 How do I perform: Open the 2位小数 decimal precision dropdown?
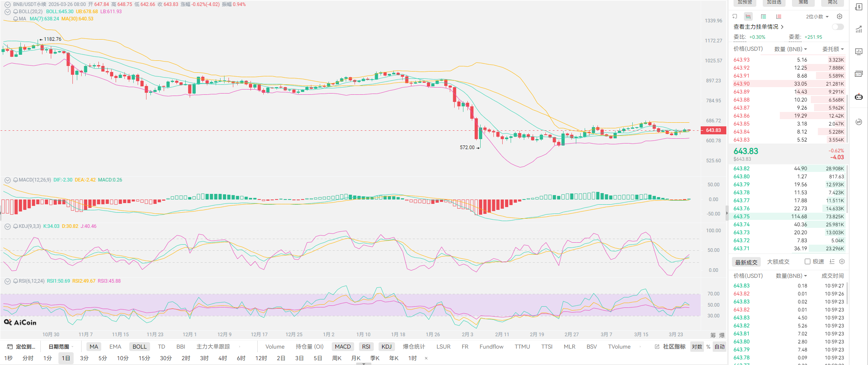click(817, 17)
